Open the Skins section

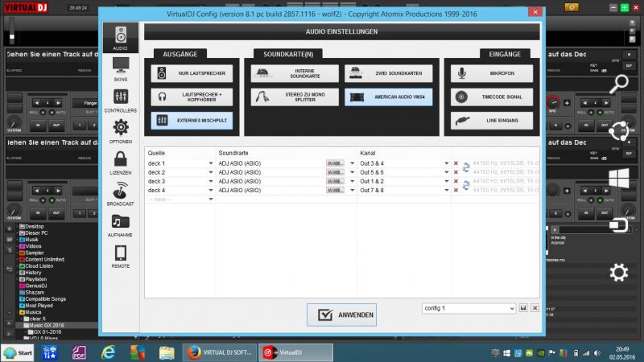120,69
